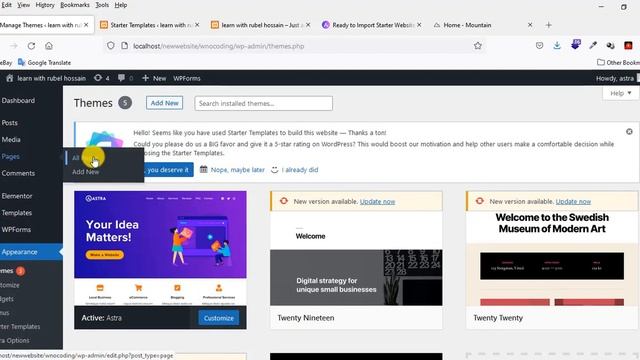The image size is (640, 360).
Task: Open Elementor in the sidebar
Action: [17, 196]
